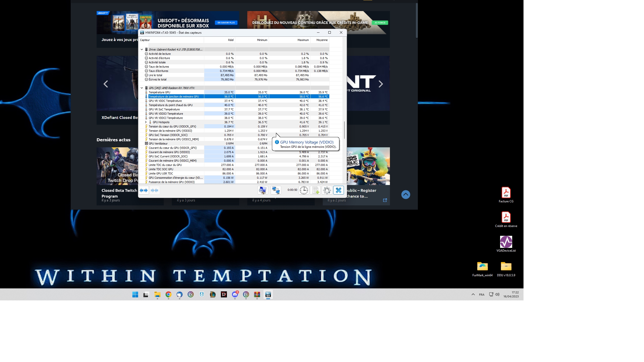Reset the elapsed time clock icon

pos(304,190)
